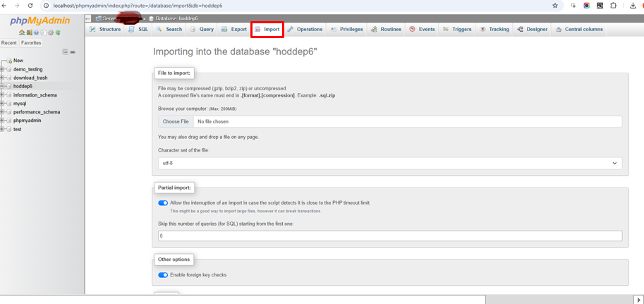Open the Privileges tab
The height and width of the screenshot is (304, 644).
(x=347, y=29)
